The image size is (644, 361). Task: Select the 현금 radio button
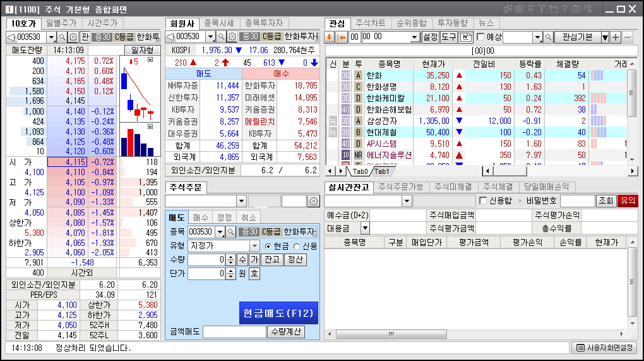click(x=268, y=247)
